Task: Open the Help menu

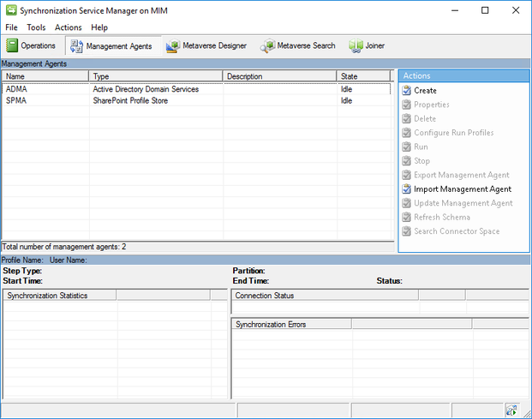Action: (x=99, y=27)
